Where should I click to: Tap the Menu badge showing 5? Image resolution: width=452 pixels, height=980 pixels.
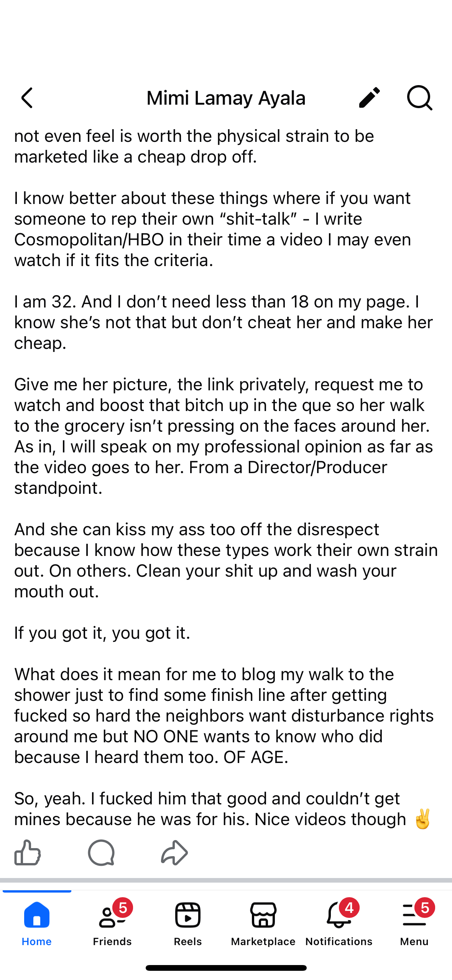pyautogui.click(x=425, y=908)
